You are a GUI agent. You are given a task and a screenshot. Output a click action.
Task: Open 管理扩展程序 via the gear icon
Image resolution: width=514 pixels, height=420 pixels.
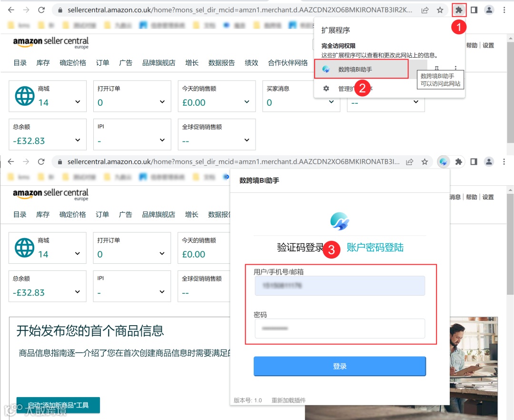[x=326, y=88]
